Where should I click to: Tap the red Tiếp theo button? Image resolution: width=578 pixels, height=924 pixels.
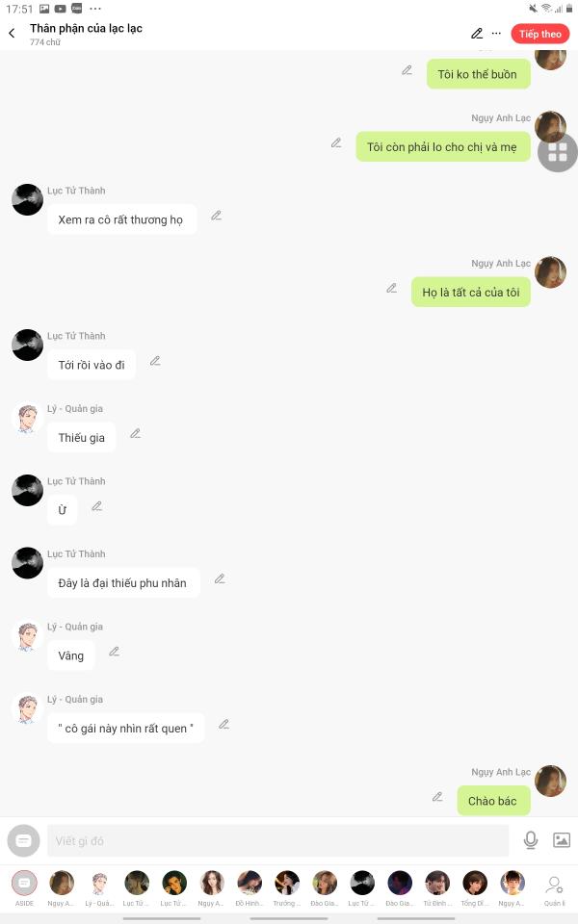click(540, 35)
